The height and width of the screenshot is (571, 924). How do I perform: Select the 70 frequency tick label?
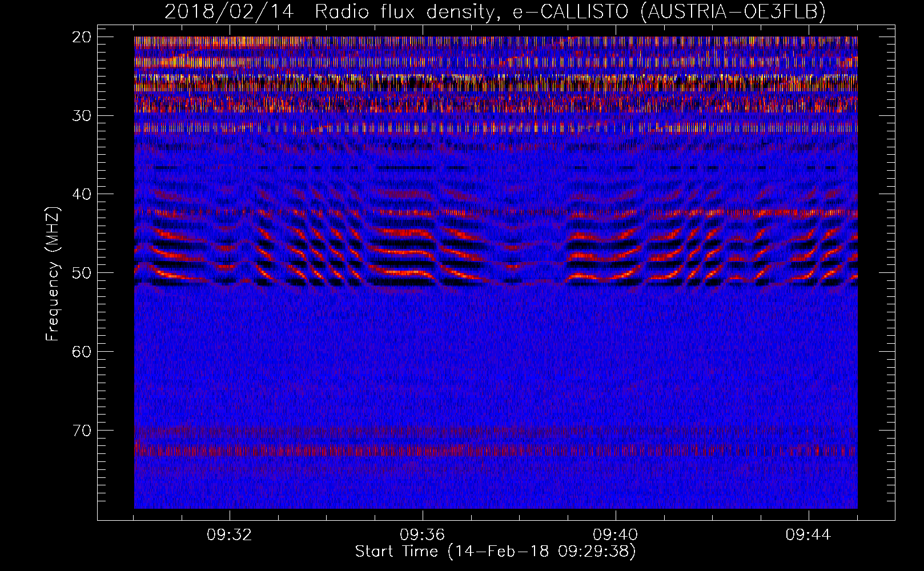click(82, 430)
